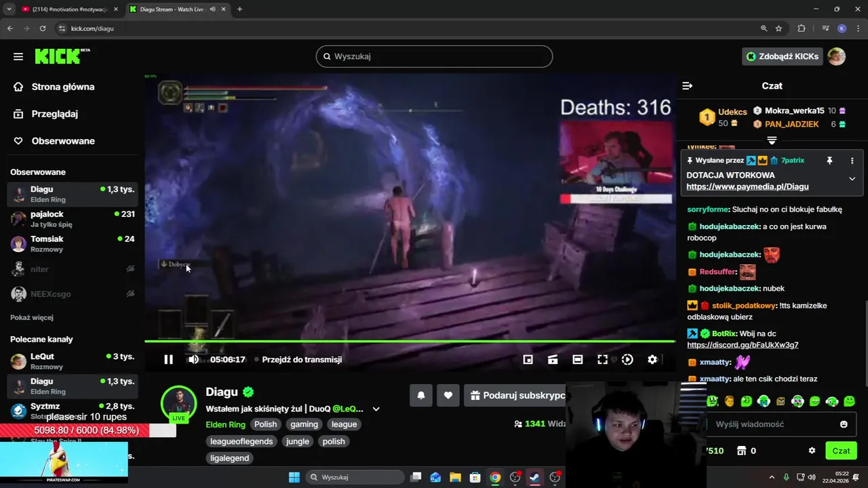Viewport: 868px width, 488px height.
Task: Open emoji picker in chat input
Action: click(x=844, y=424)
